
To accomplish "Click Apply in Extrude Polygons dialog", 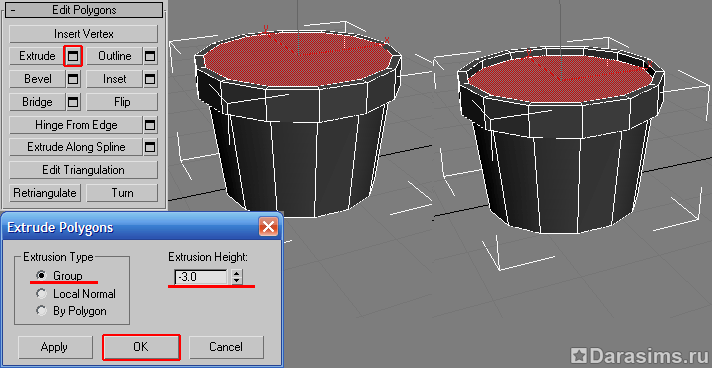I will tap(54, 347).
